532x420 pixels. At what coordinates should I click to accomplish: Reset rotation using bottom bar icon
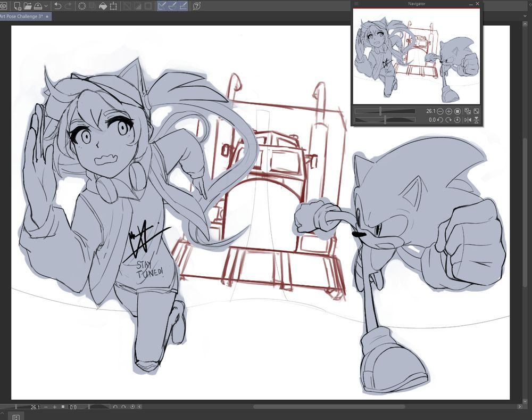point(132,407)
